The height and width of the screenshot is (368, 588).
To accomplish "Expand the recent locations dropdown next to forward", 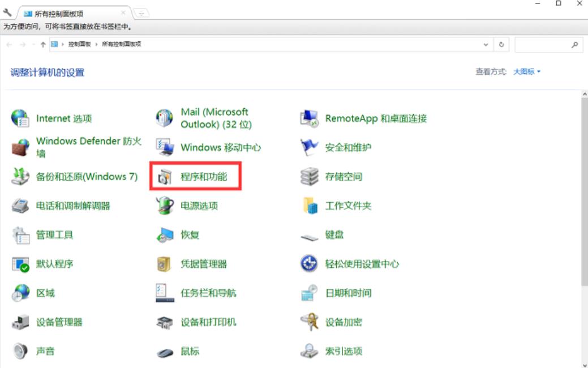I will pos(33,45).
